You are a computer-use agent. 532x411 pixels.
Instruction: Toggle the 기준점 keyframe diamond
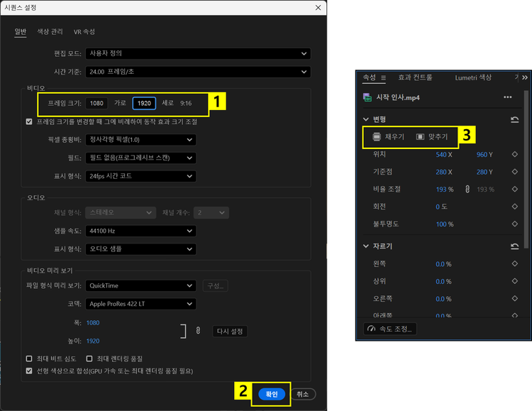coord(515,172)
